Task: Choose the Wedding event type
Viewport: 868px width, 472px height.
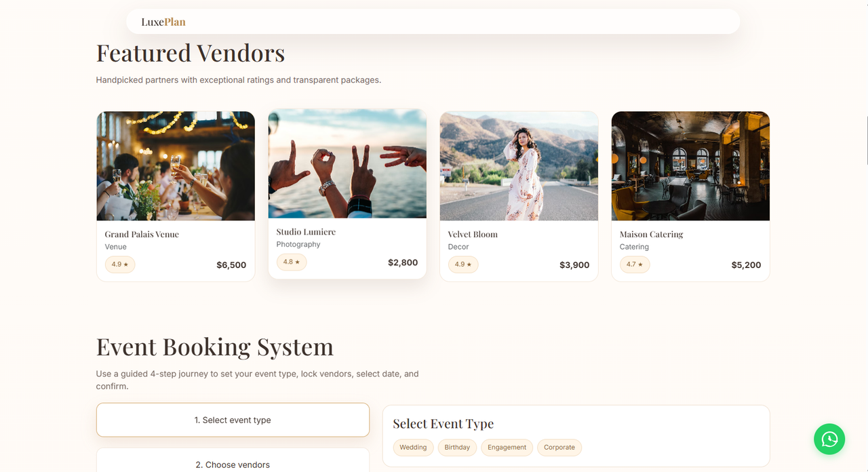Action: (x=413, y=448)
